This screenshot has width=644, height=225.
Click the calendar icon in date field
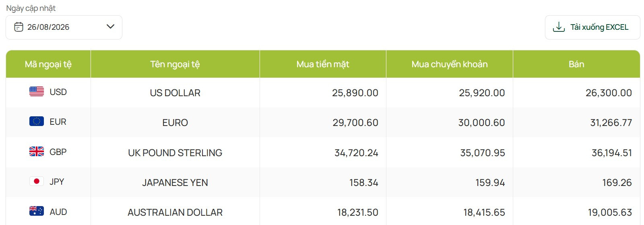coord(19,27)
